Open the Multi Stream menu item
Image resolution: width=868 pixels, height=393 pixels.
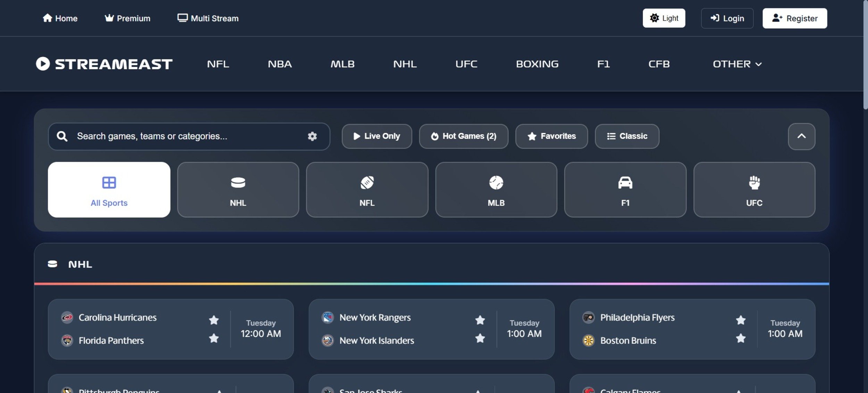click(x=208, y=18)
